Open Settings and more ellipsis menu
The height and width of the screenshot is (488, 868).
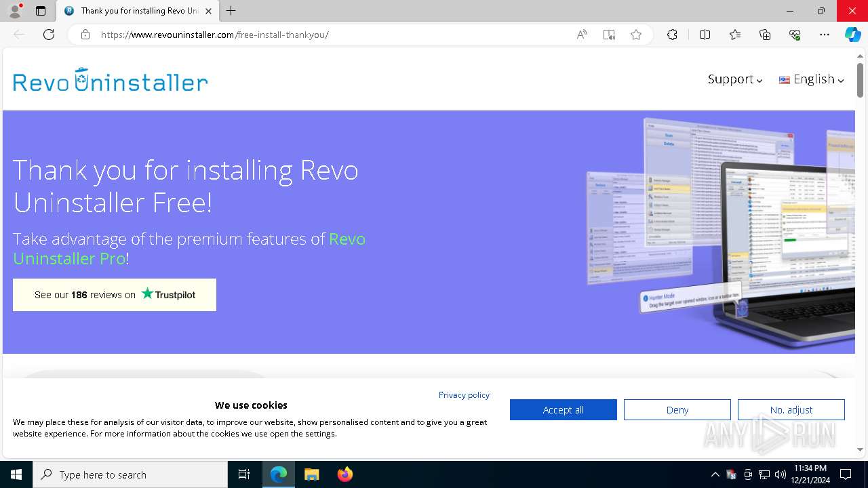(x=825, y=35)
